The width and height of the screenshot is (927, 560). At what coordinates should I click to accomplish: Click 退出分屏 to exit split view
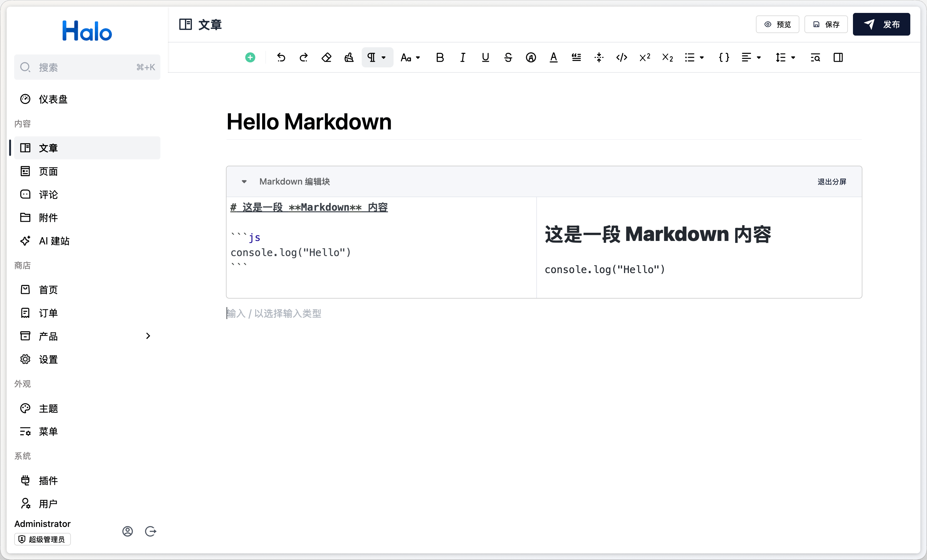point(832,182)
